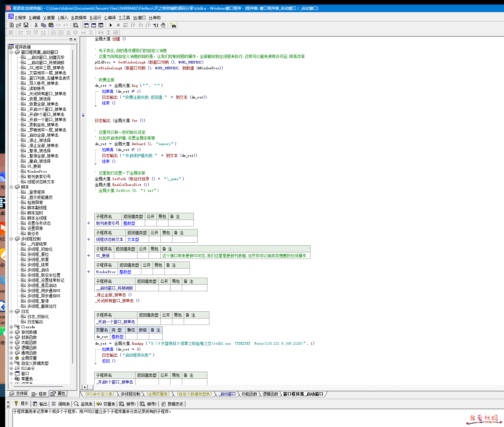
Task: Expand the Classdm tree node
Action: pos(11,327)
